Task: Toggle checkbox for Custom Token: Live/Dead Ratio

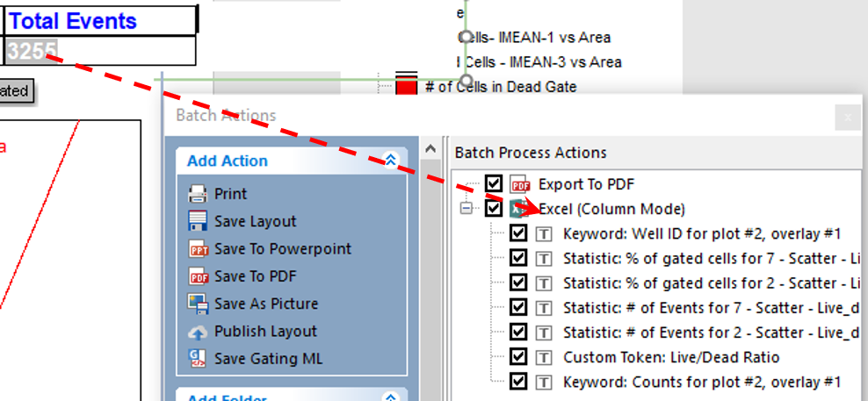Action: point(518,357)
